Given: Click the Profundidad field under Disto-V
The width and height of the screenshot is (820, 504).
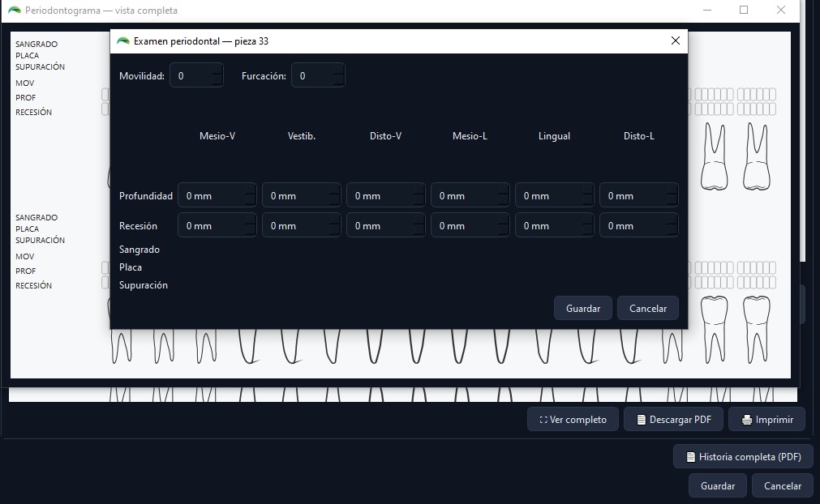Looking at the screenshot, I should coord(386,196).
